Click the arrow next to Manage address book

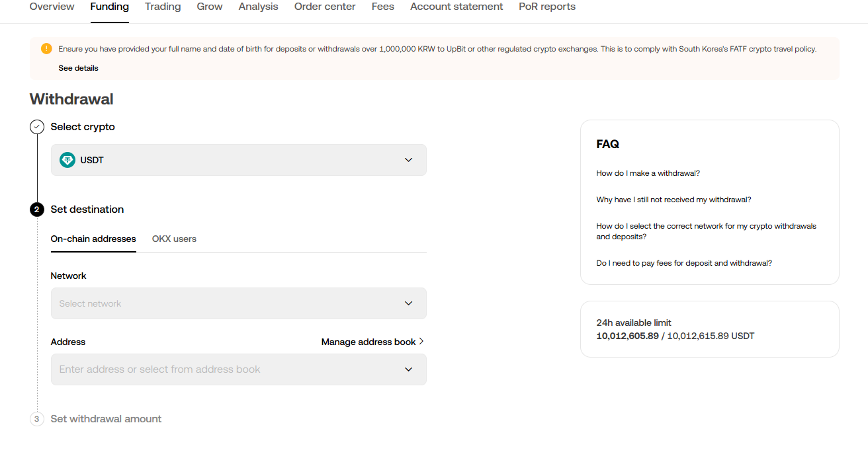pyautogui.click(x=421, y=342)
